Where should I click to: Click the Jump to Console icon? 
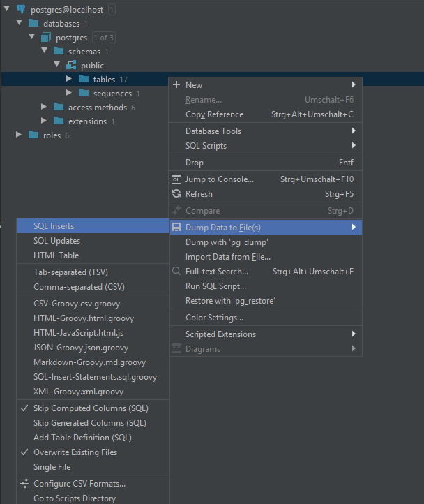[x=176, y=179]
